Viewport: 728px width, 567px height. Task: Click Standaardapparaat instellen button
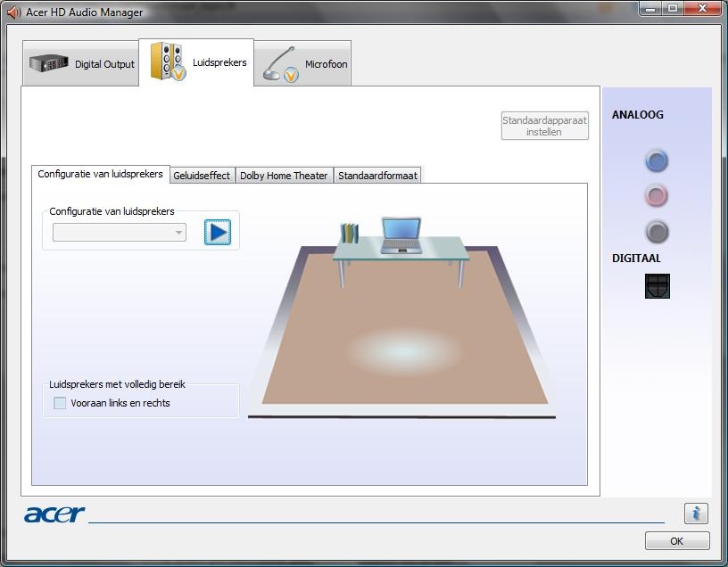click(544, 126)
